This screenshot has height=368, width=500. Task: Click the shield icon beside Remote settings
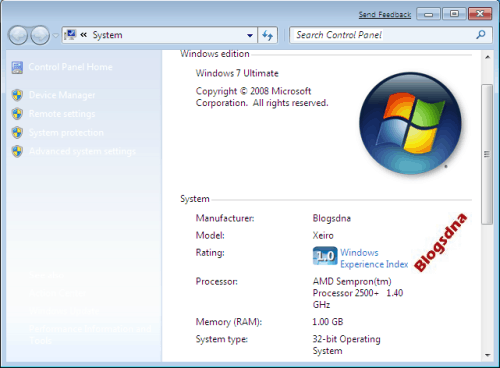[17, 114]
